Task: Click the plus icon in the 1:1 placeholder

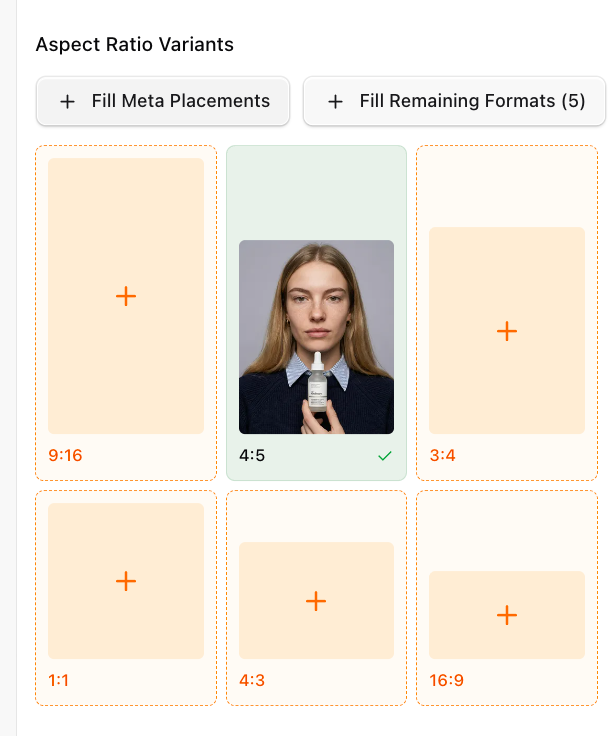Action: pos(126,580)
